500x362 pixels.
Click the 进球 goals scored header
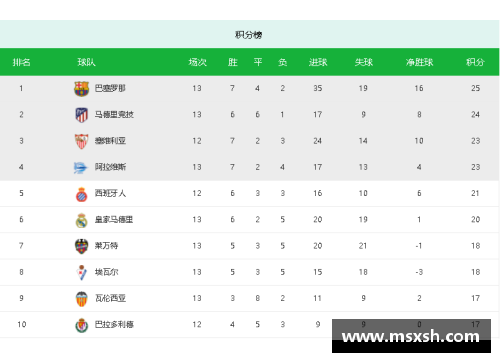(318, 62)
